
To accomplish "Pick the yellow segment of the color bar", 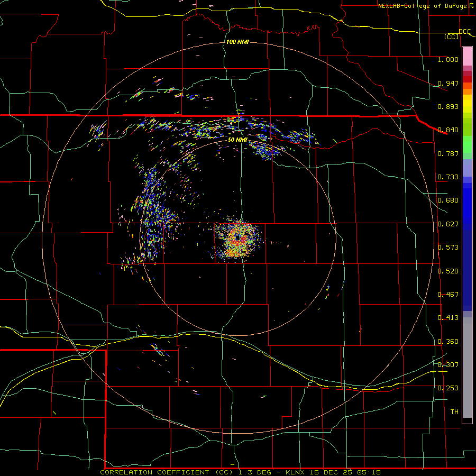I will pyautogui.click(x=467, y=104).
